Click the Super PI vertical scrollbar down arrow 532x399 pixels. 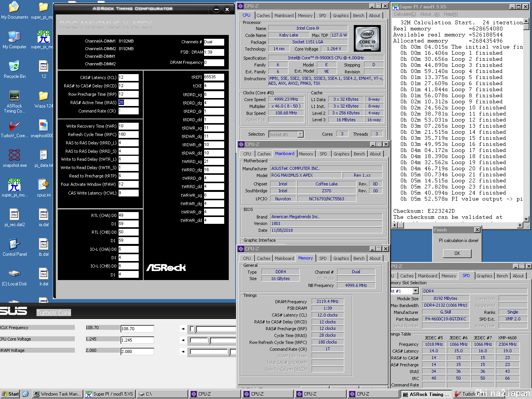(x=526, y=219)
